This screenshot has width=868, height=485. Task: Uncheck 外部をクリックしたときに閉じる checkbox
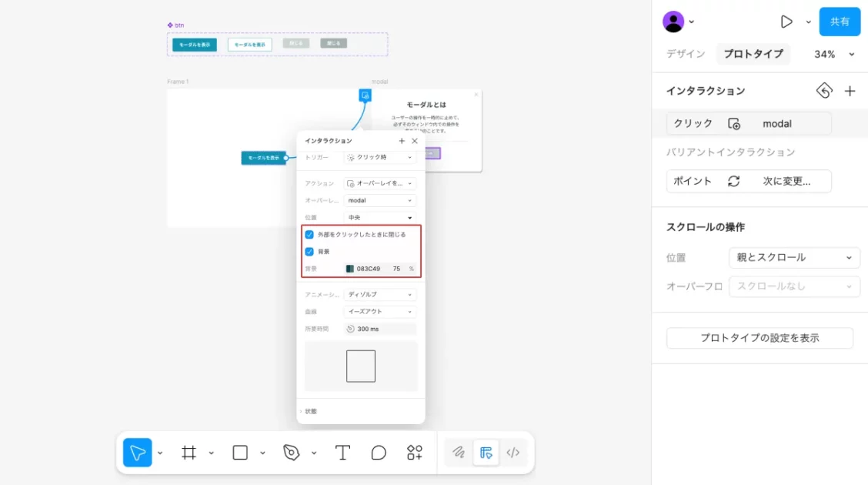pos(309,234)
